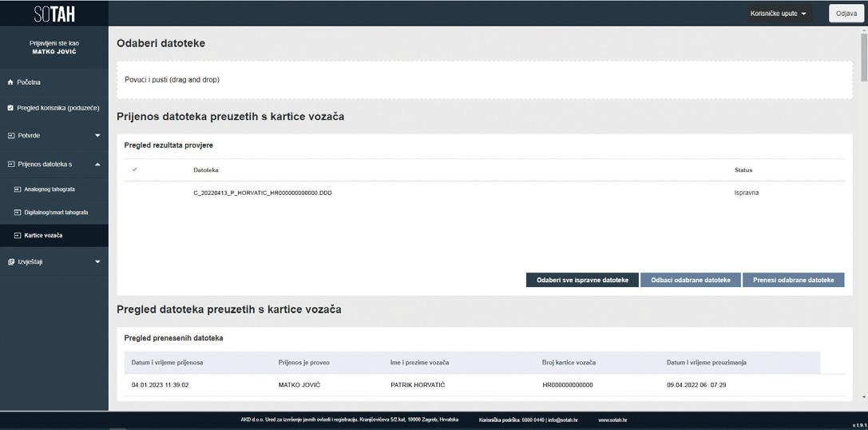Viewport: 868px width, 430px height.
Task: Click the version number in footer
Action: click(858, 425)
